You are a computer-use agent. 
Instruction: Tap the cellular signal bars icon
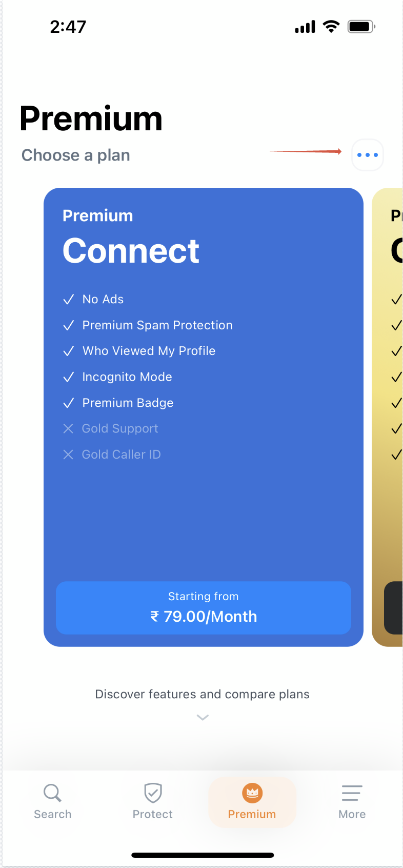click(305, 27)
